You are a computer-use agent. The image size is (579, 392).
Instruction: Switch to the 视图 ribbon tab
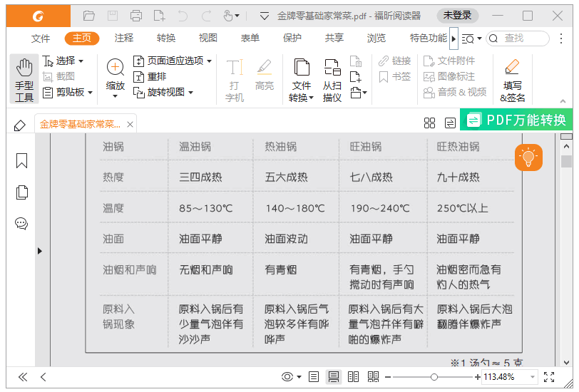coord(208,38)
